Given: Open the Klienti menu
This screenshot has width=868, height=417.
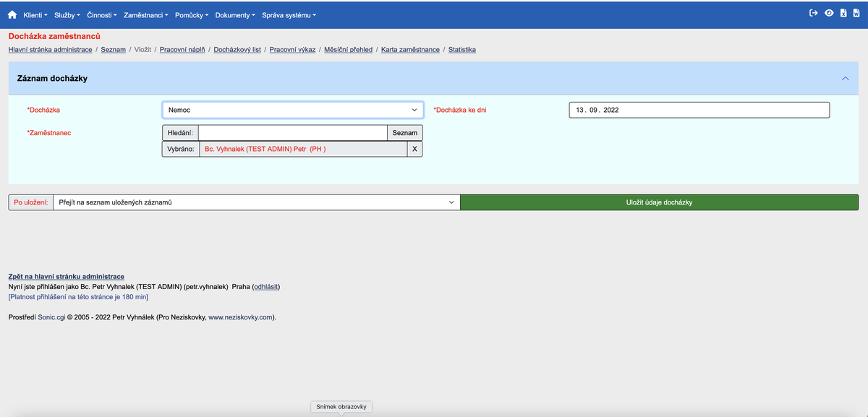Looking at the screenshot, I should tap(35, 15).
